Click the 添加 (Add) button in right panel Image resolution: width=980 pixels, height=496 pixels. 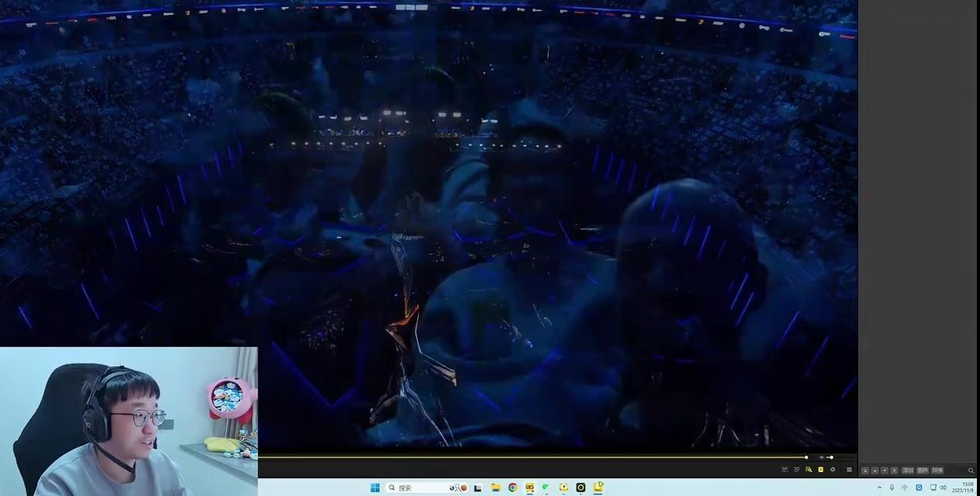point(908,470)
